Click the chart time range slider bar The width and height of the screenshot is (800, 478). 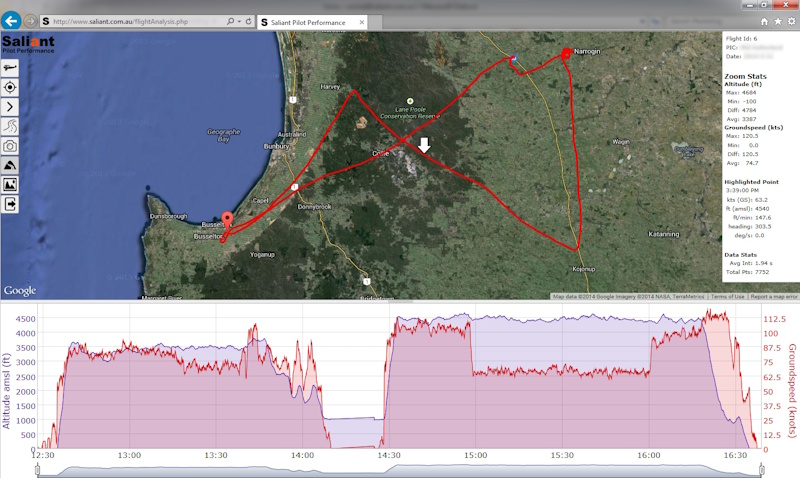400,470
